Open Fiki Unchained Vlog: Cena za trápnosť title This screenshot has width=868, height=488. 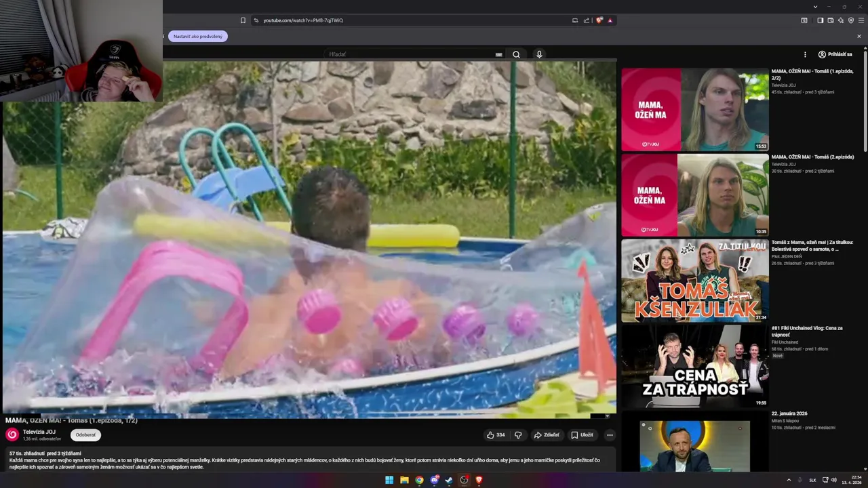(x=807, y=331)
